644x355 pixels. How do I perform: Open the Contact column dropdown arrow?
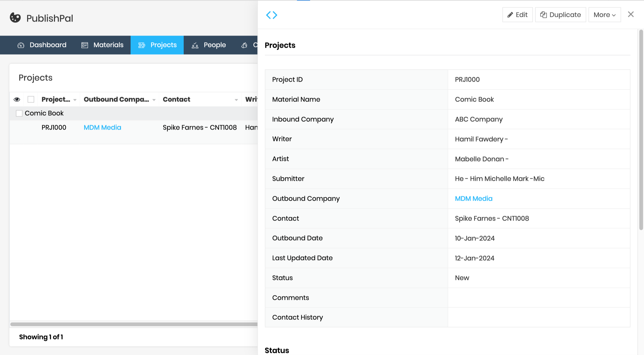[236, 100]
